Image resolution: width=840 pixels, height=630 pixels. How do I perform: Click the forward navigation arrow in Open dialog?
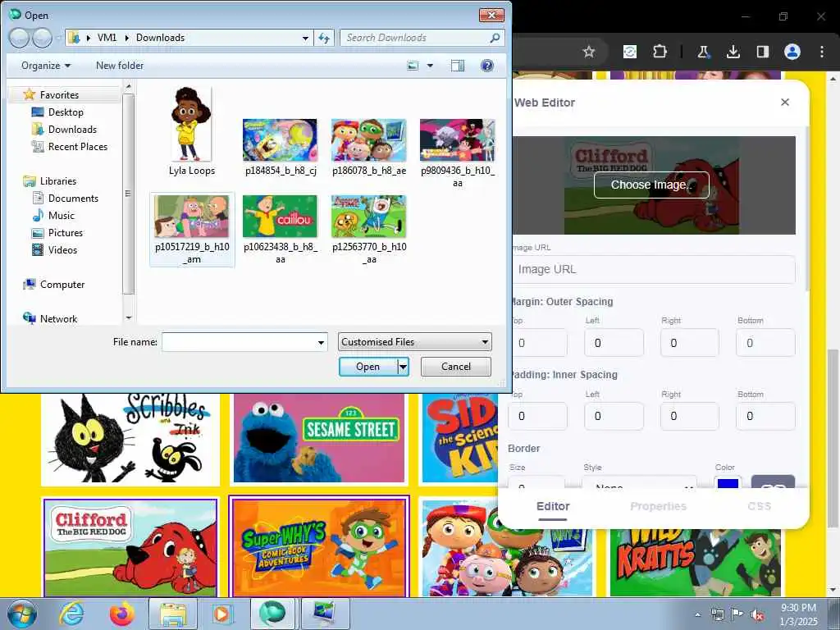click(43, 38)
